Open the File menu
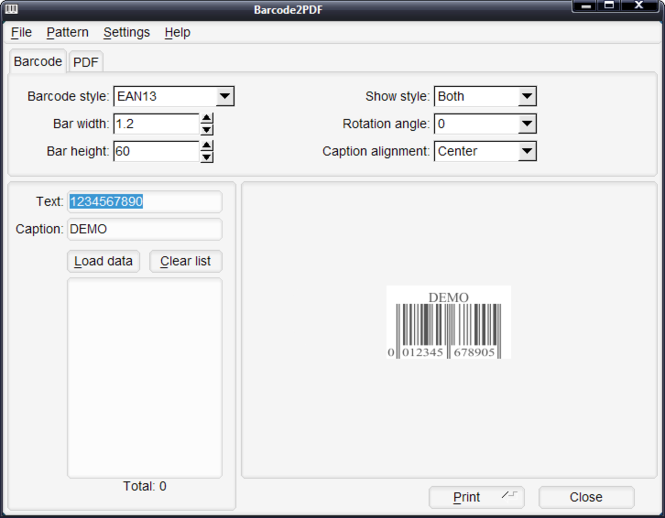This screenshot has width=665, height=518. click(21, 32)
